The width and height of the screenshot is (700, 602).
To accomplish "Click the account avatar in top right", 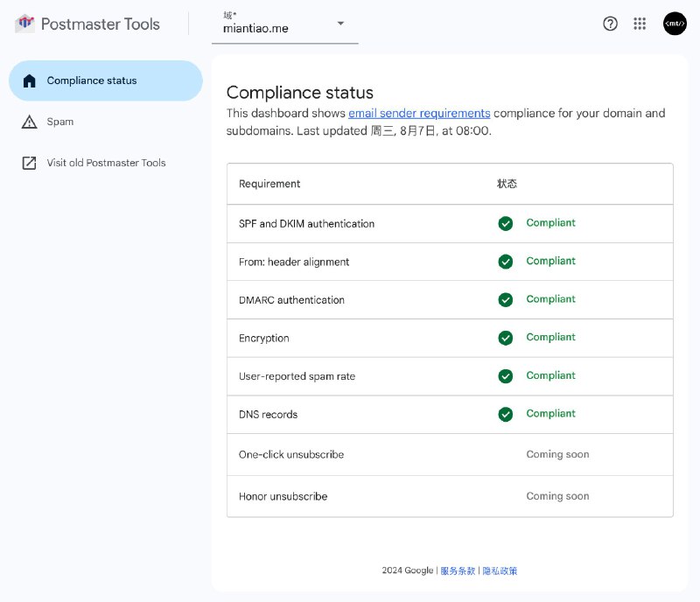I will click(x=674, y=24).
